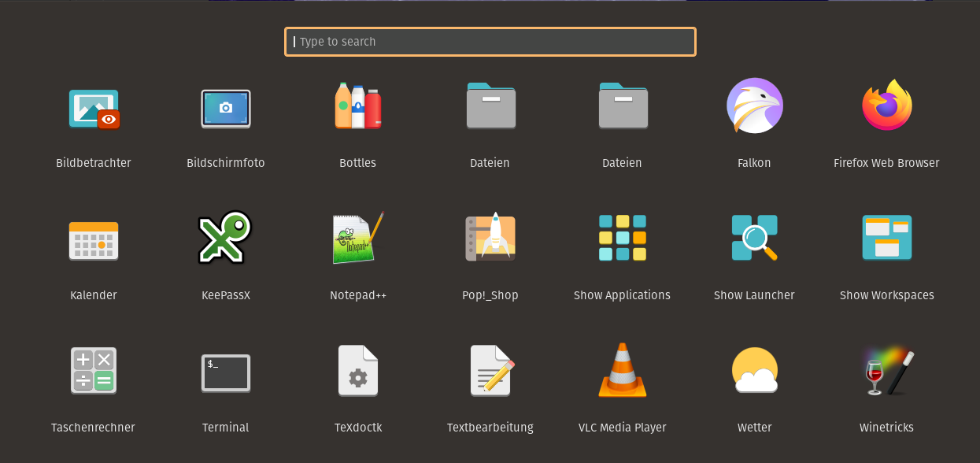980x463 pixels.
Task: Open VLC Media Player
Action: pos(623,370)
